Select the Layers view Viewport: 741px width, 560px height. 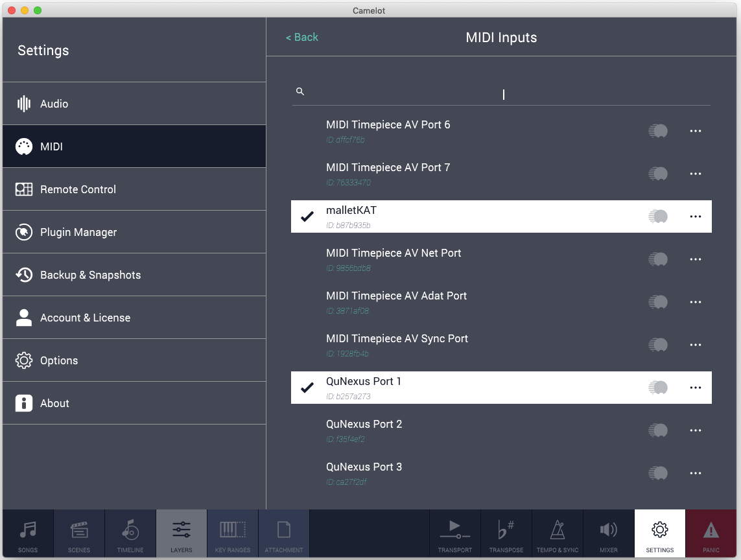[181, 533]
